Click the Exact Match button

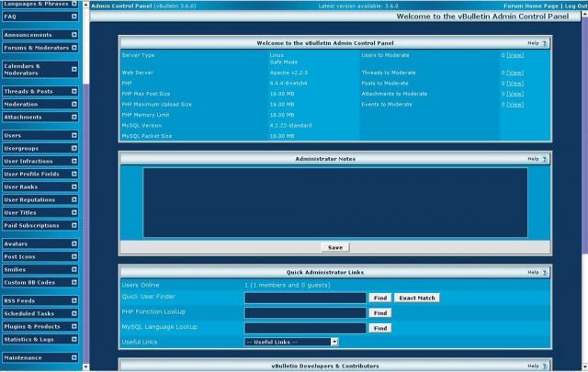[x=417, y=298]
